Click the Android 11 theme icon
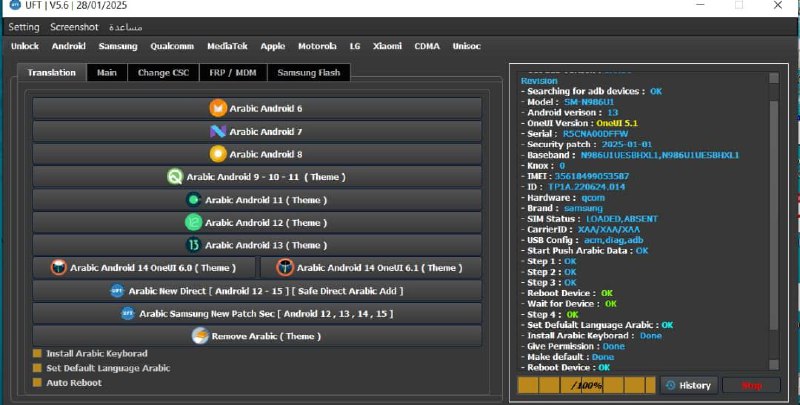Screen dimensions: 800x405 [193, 200]
